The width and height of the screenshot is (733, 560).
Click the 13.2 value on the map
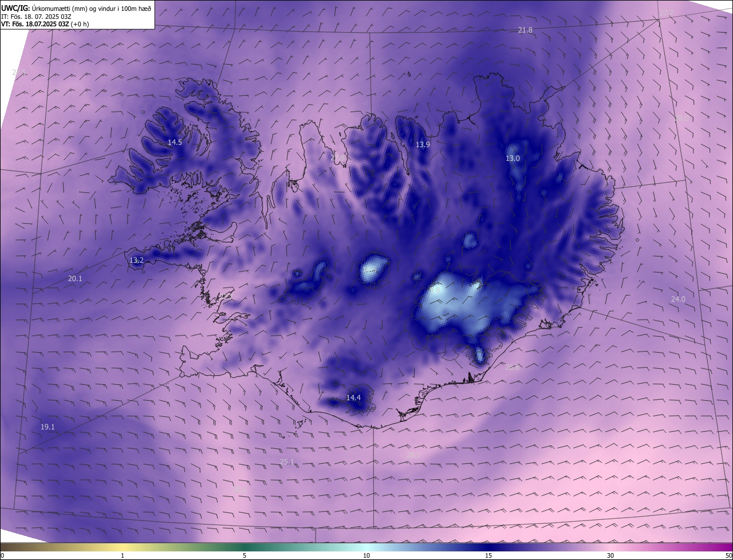pos(136,260)
